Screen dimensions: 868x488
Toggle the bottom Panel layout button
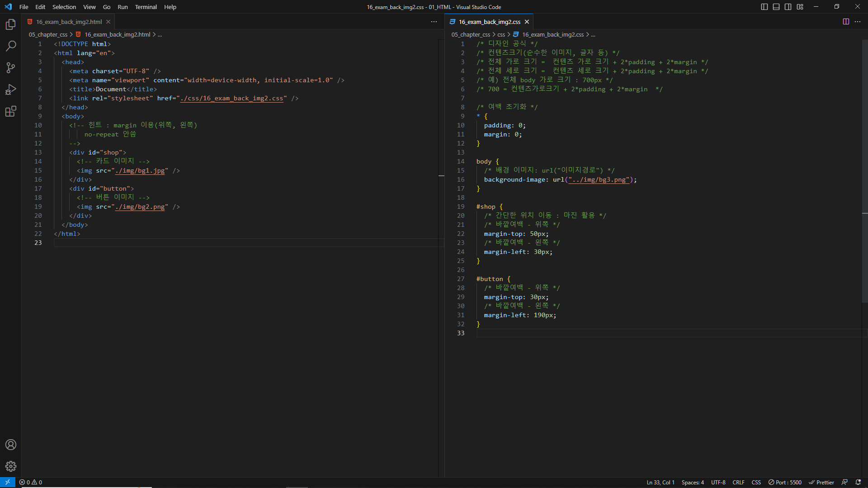pos(776,7)
